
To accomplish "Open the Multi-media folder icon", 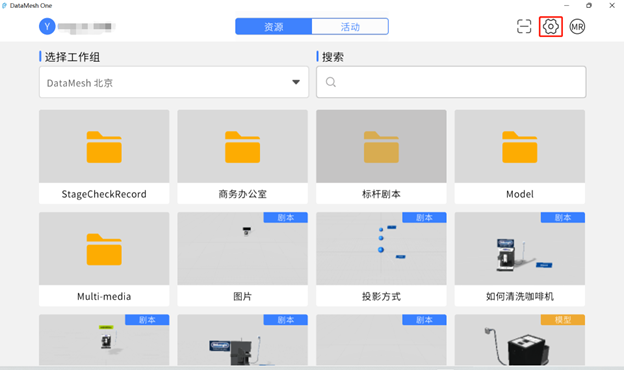I will tap(104, 249).
